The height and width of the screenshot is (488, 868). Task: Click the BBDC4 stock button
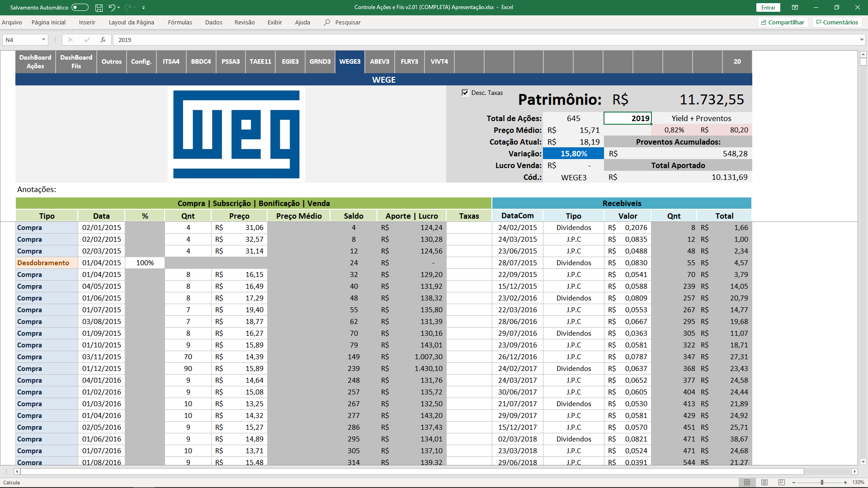click(x=201, y=61)
